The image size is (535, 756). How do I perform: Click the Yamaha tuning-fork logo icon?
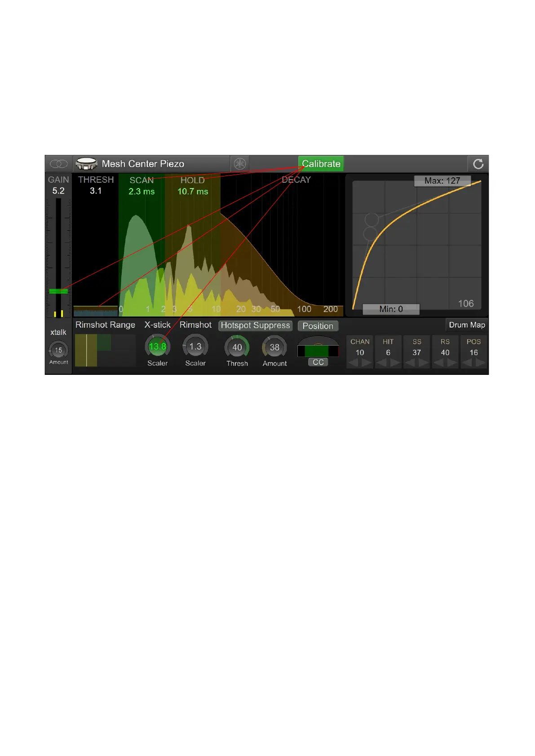tap(240, 164)
